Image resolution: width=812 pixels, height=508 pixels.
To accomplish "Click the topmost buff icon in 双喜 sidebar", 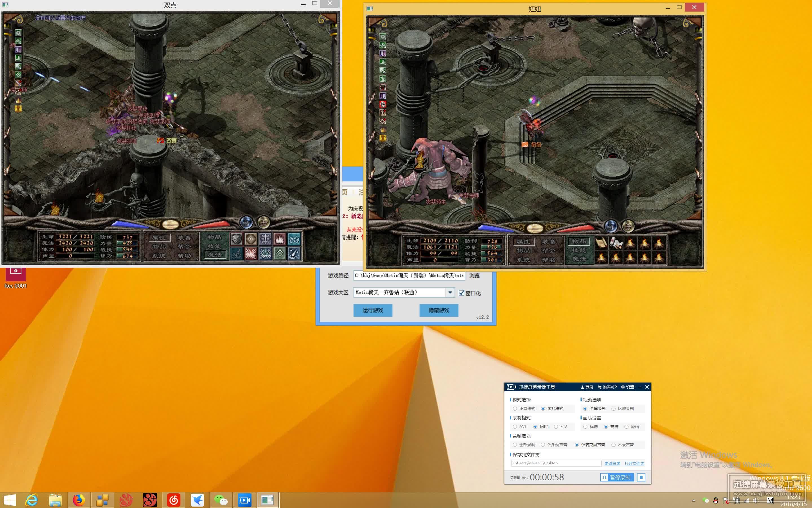I will [18, 32].
